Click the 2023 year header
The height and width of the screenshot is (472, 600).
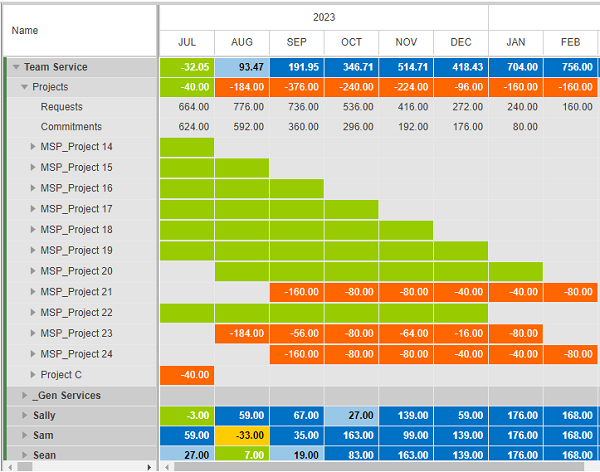tap(323, 18)
